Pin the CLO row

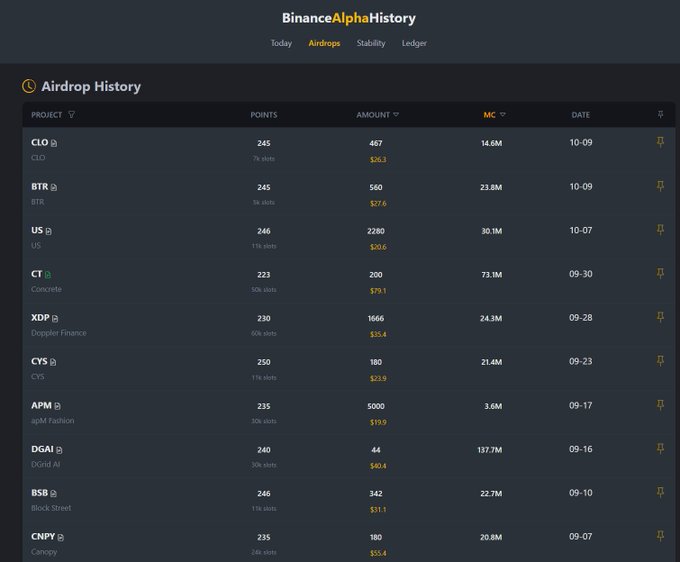[660, 142]
